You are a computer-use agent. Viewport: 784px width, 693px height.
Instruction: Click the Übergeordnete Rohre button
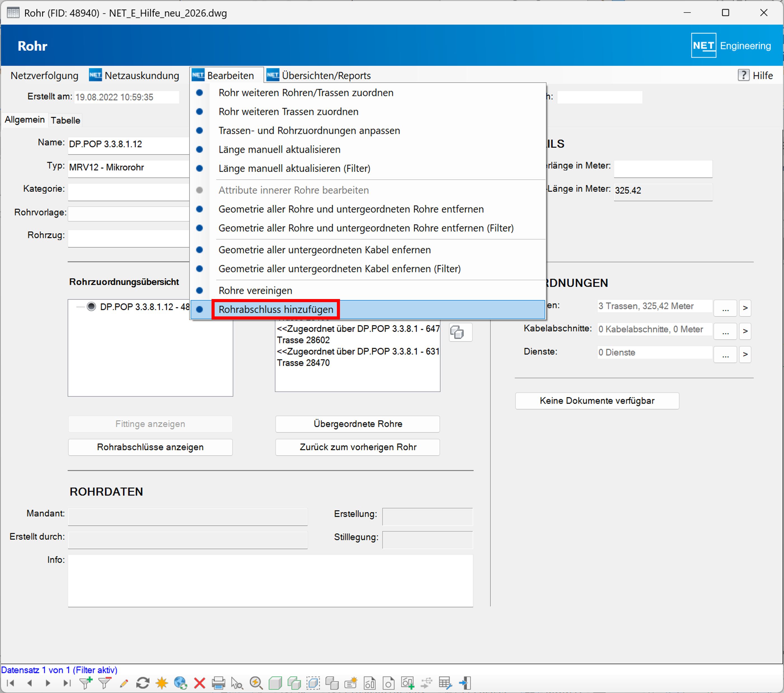(x=358, y=424)
